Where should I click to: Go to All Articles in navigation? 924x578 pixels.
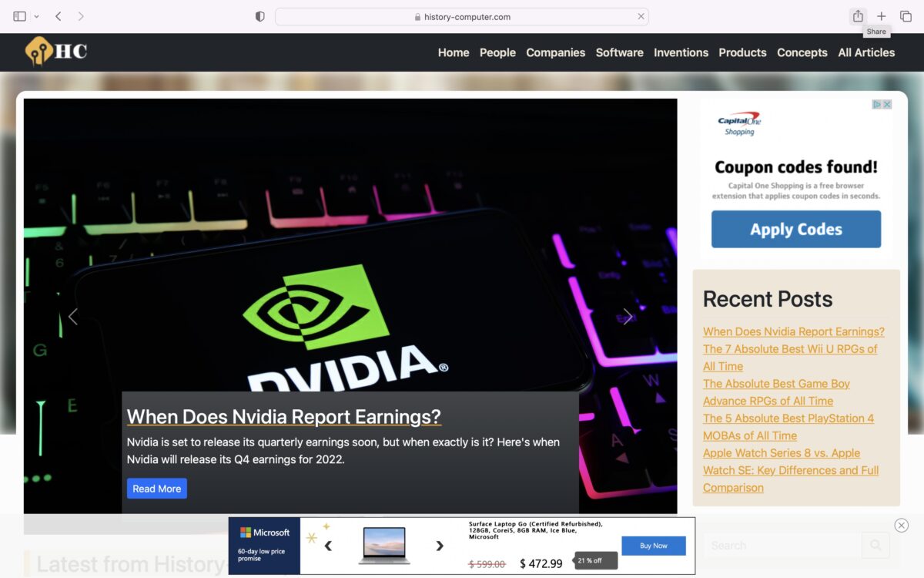[x=866, y=52]
